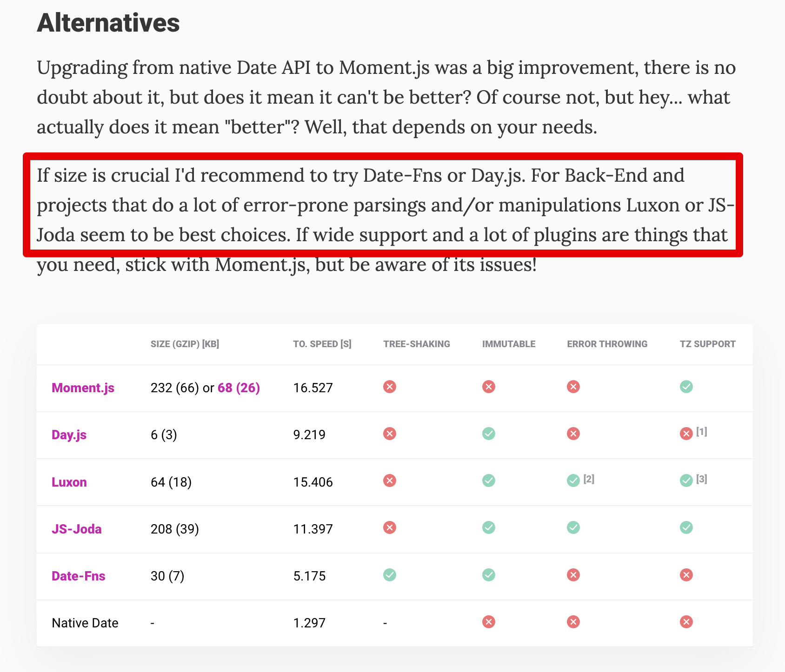Open the Date-Fns library link

click(79, 576)
